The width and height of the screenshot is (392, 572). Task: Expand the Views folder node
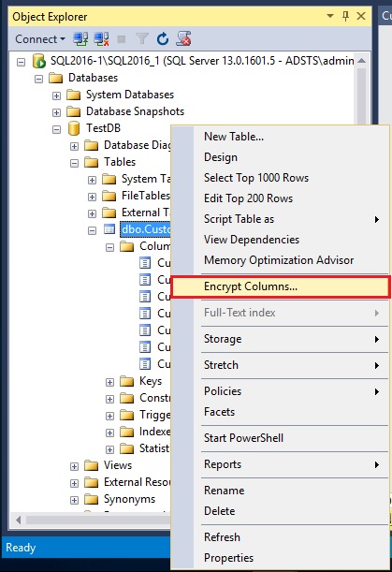click(75, 466)
